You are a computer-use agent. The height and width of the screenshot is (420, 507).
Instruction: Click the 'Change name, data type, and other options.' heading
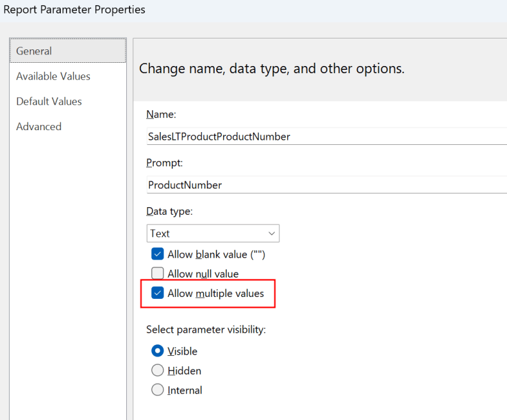(272, 69)
